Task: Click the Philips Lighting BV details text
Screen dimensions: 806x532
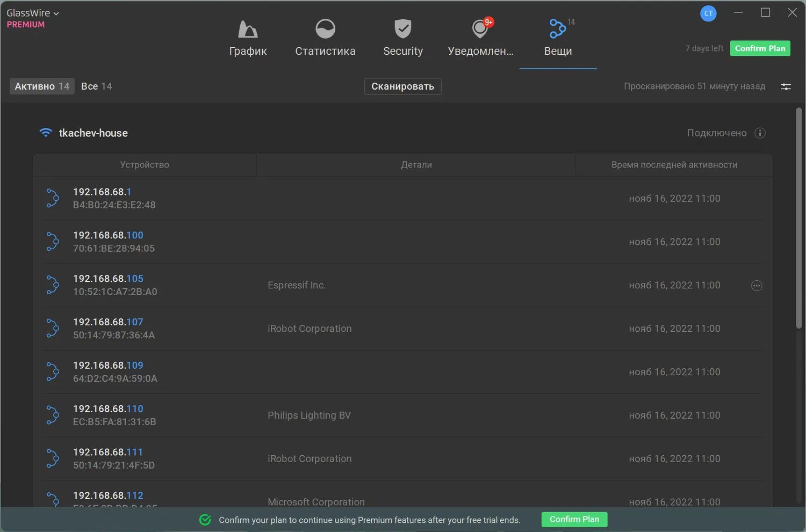Action: pos(309,416)
